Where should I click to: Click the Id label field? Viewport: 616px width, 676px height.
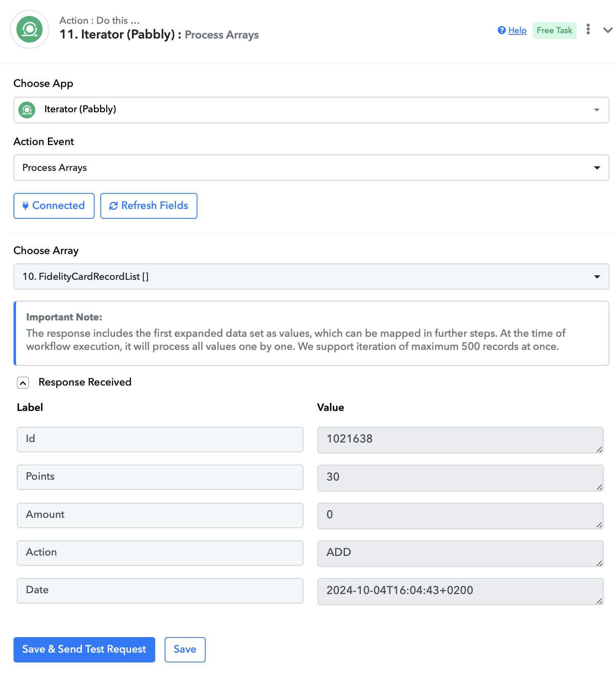coord(160,440)
